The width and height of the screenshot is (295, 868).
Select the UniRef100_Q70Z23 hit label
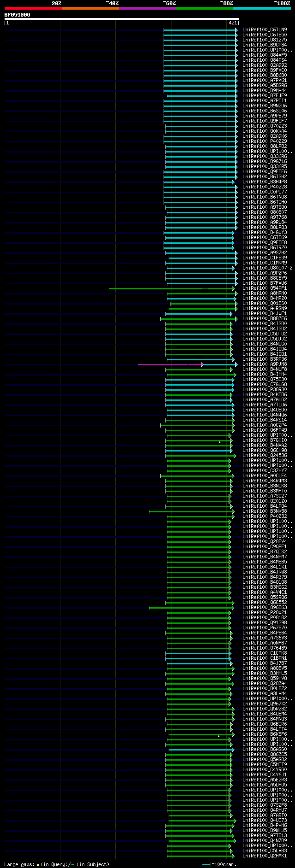pyautogui.click(x=265, y=126)
